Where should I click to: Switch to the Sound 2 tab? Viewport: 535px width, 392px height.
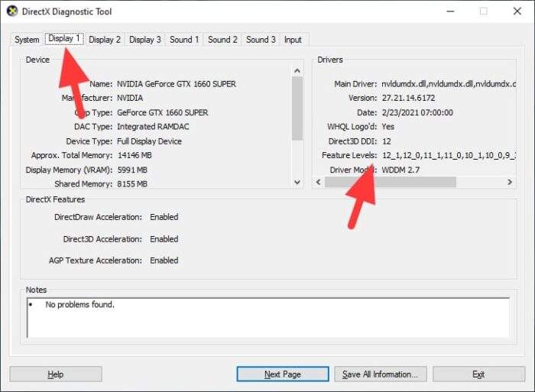222,40
